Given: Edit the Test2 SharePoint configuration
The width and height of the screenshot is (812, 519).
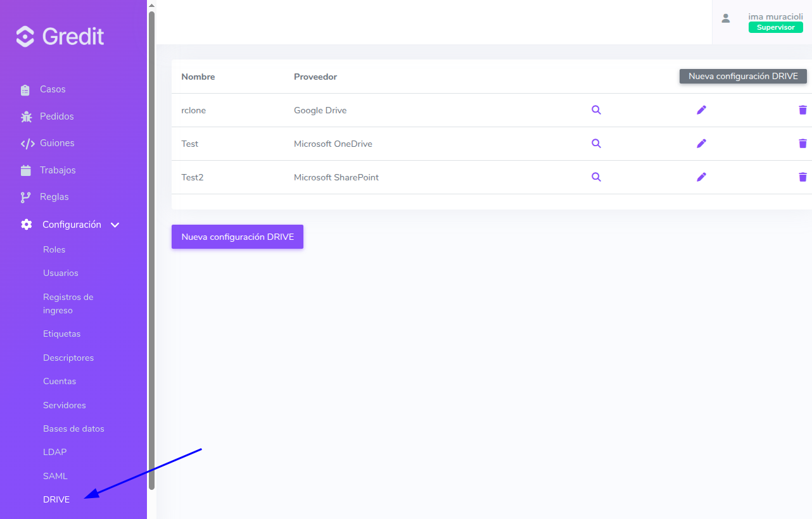Looking at the screenshot, I should [701, 177].
